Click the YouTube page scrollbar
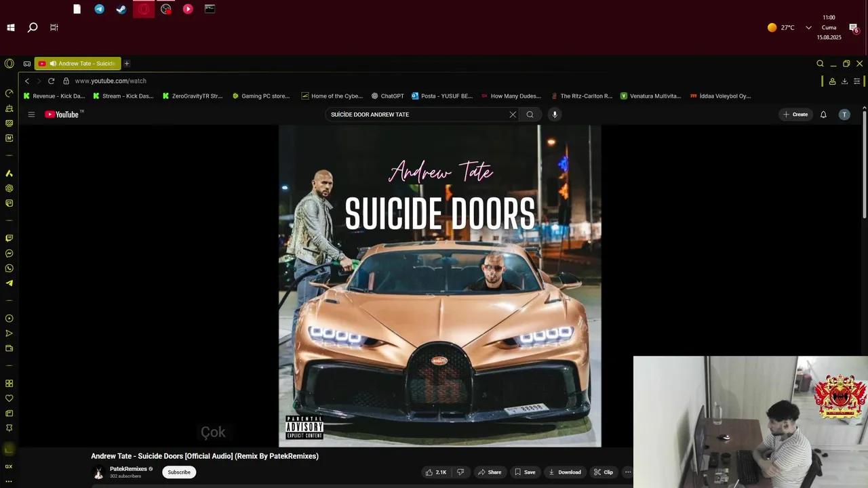The width and height of the screenshot is (868, 488). coord(864,164)
